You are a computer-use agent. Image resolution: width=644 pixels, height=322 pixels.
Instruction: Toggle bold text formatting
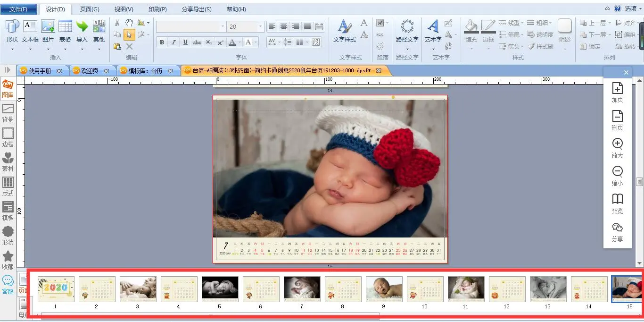click(x=162, y=42)
